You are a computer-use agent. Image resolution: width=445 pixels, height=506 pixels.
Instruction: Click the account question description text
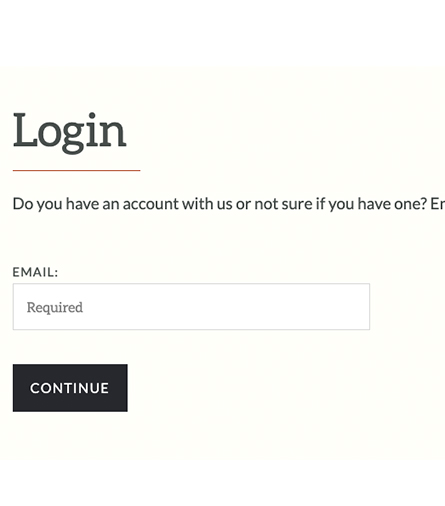pyautogui.click(x=229, y=204)
